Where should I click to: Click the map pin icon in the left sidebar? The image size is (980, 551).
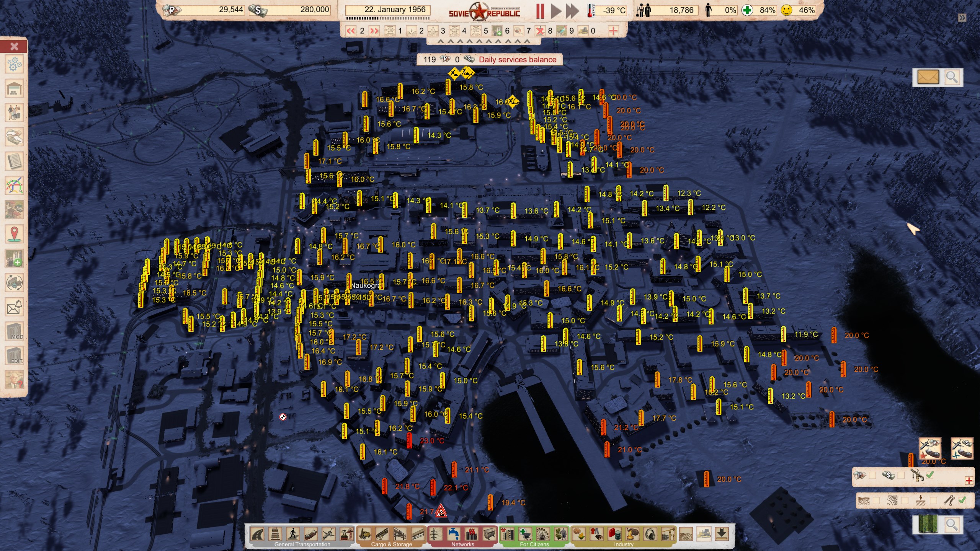[x=14, y=234]
